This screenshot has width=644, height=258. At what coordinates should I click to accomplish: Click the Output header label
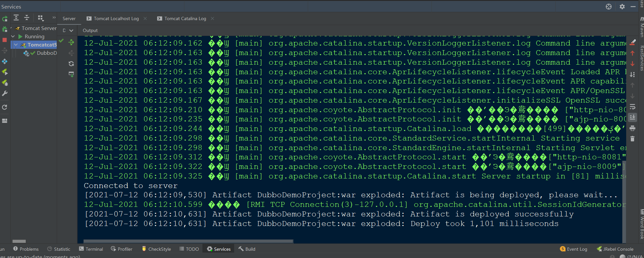tap(90, 30)
